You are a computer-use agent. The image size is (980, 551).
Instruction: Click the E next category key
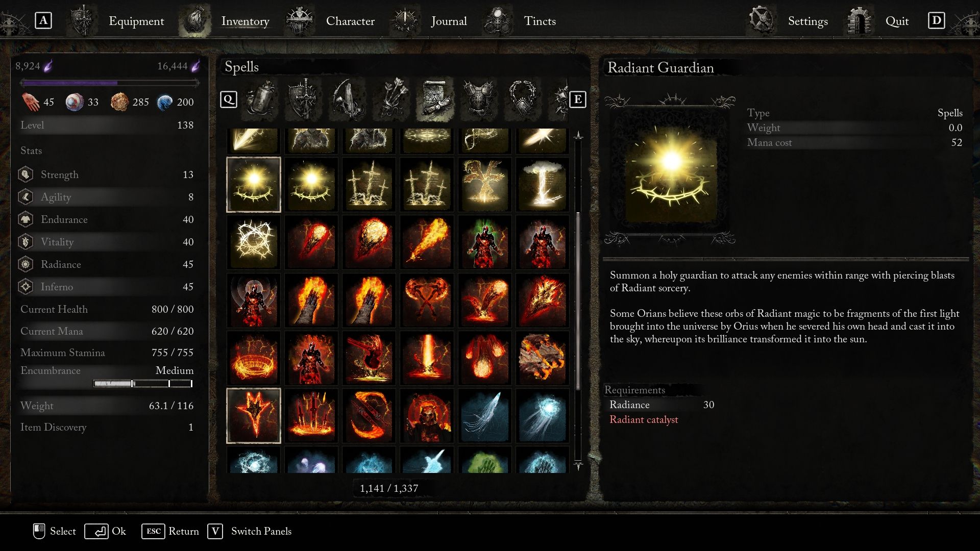(577, 99)
